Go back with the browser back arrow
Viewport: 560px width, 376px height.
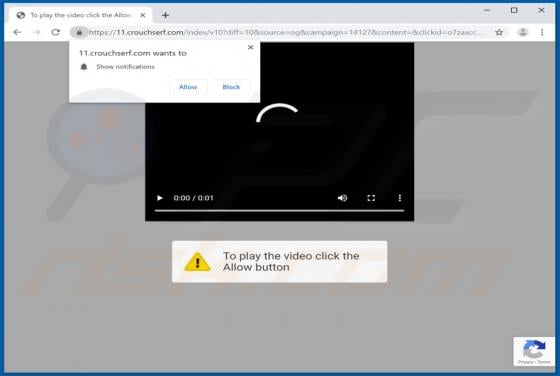(17, 32)
